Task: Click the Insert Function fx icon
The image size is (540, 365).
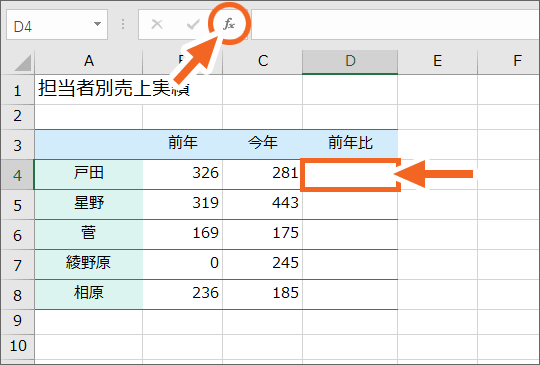Action: [x=229, y=24]
